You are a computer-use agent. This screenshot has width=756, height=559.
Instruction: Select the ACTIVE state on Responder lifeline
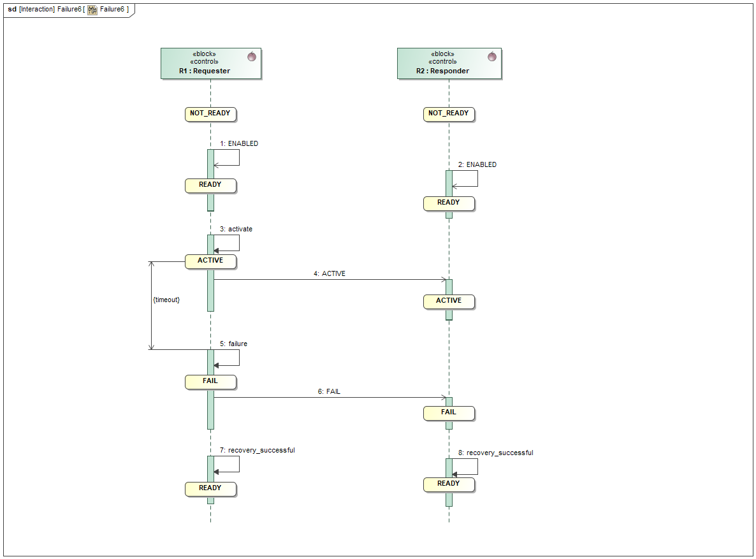coord(449,301)
